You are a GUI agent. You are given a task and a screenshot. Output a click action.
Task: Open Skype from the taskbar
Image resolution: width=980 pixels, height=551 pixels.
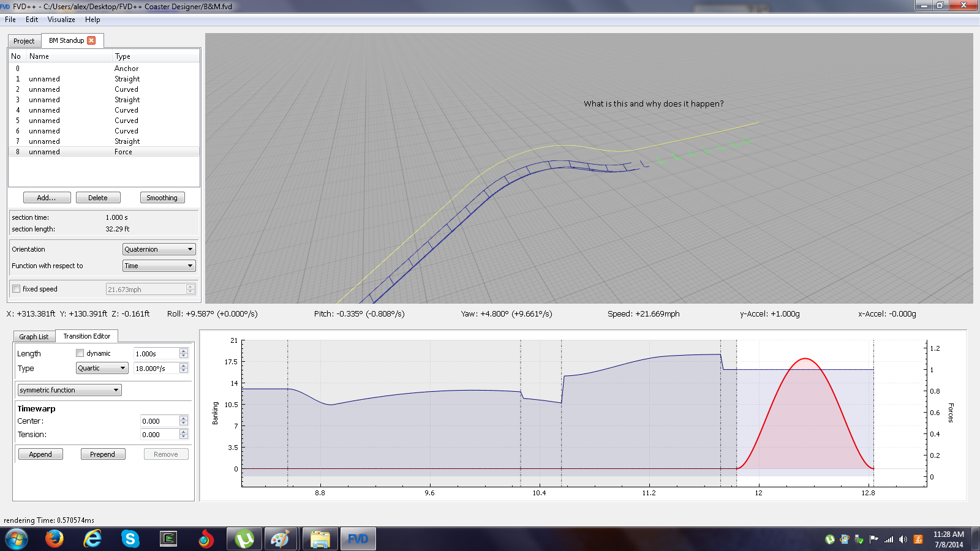(x=130, y=539)
